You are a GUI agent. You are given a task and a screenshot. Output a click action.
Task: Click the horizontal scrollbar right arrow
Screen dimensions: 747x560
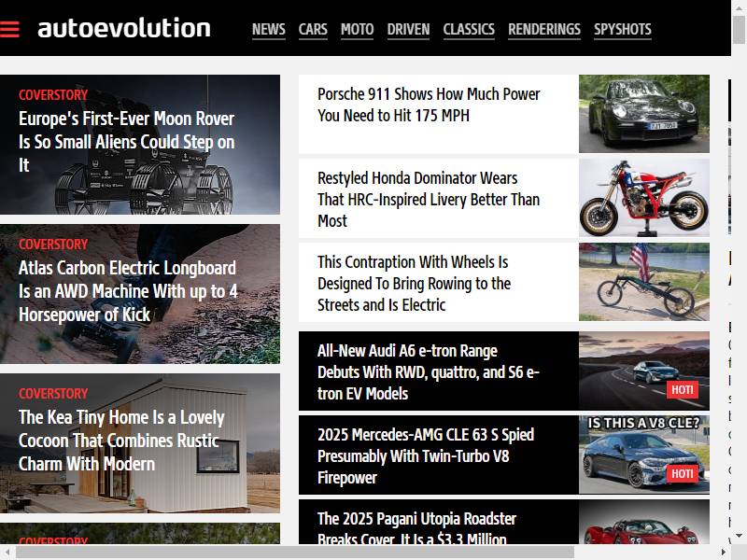pos(724,553)
